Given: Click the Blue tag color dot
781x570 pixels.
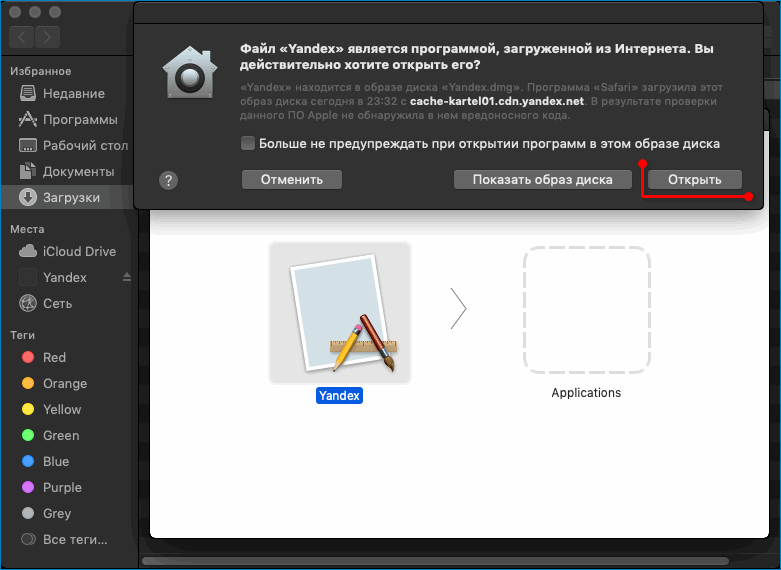Looking at the screenshot, I should click(x=28, y=461).
